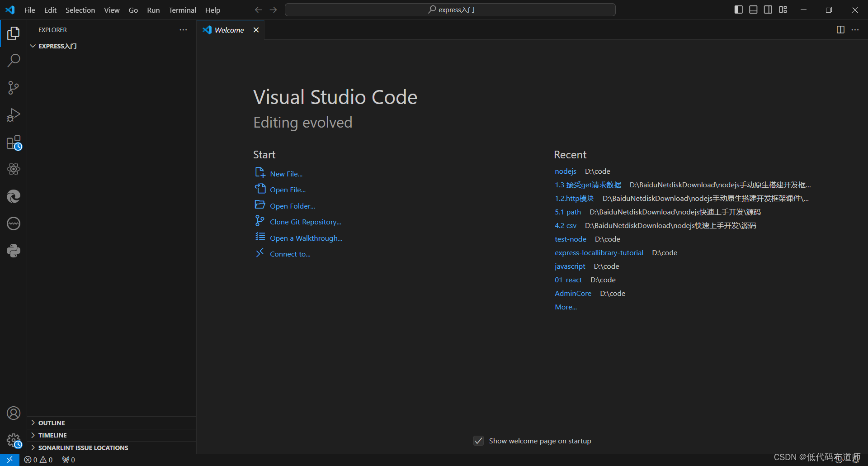Open the SonarLint wave icon view
Screen dimensions: 868x466
[14, 223]
